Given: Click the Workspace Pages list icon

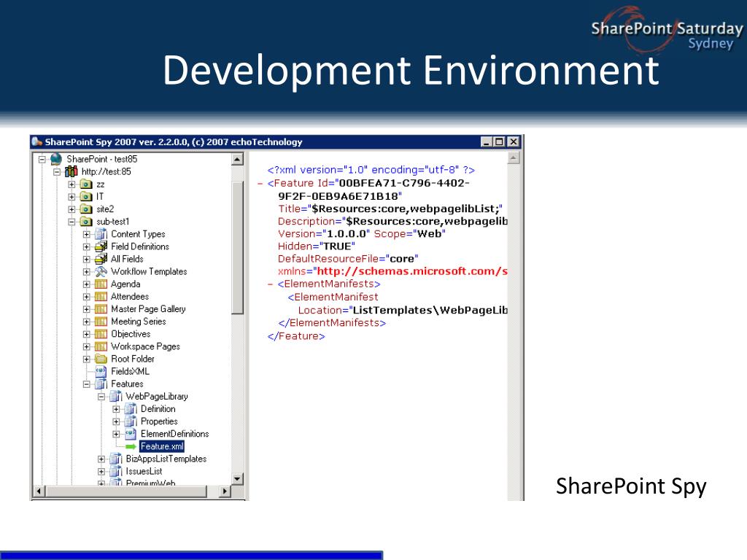Looking at the screenshot, I should (x=101, y=346).
